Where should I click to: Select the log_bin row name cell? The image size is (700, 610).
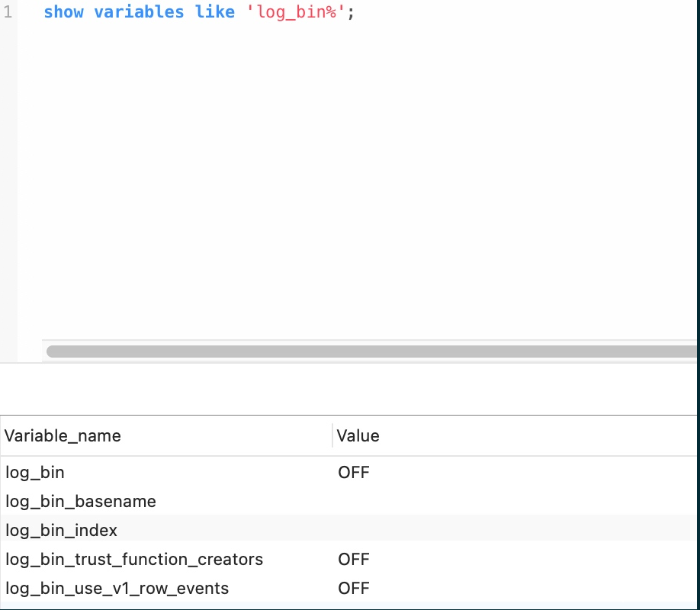[35, 473]
